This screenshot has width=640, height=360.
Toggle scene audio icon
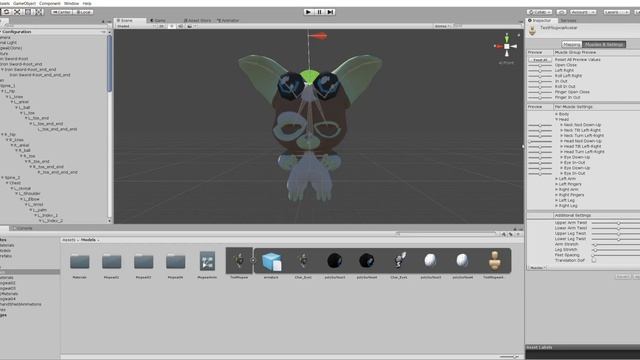pyautogui.click(x=180, y=26)
